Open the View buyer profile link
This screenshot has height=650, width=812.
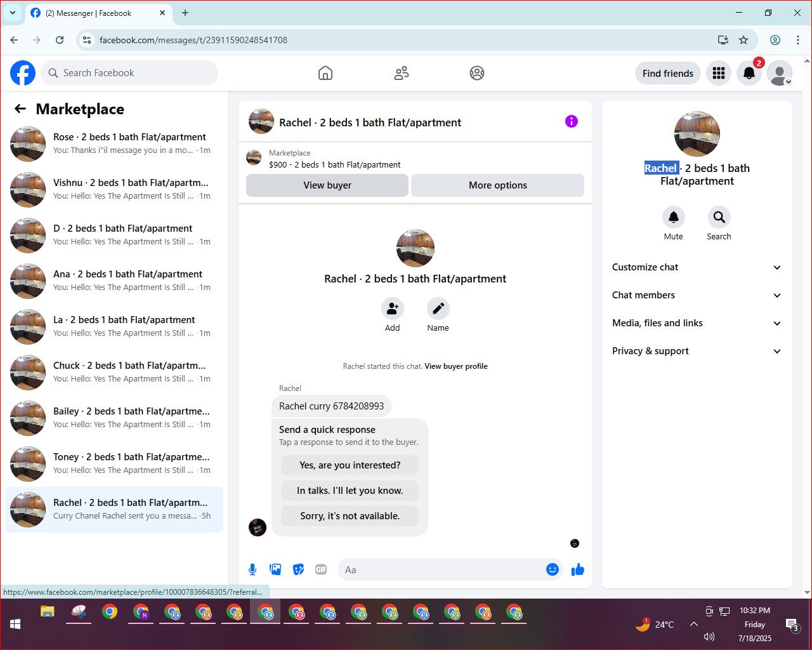pyautogui.click(x=456, y=366)
